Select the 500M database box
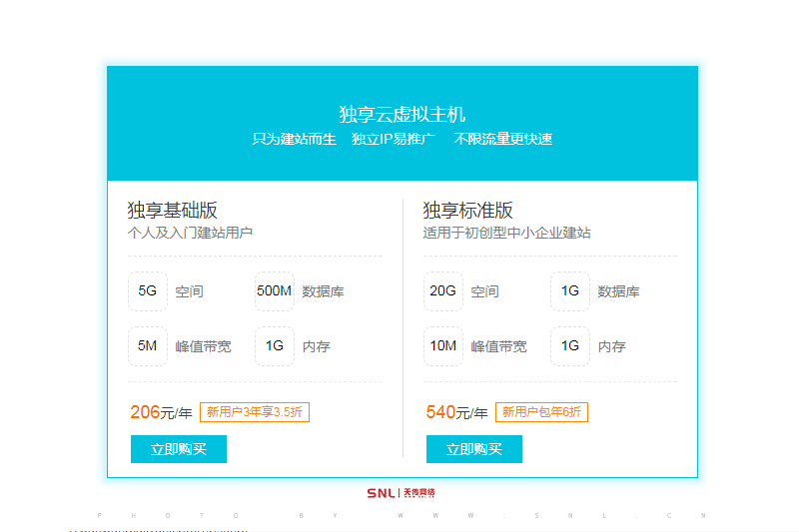The width and height of the screenshot is (799, 532). 275,291
